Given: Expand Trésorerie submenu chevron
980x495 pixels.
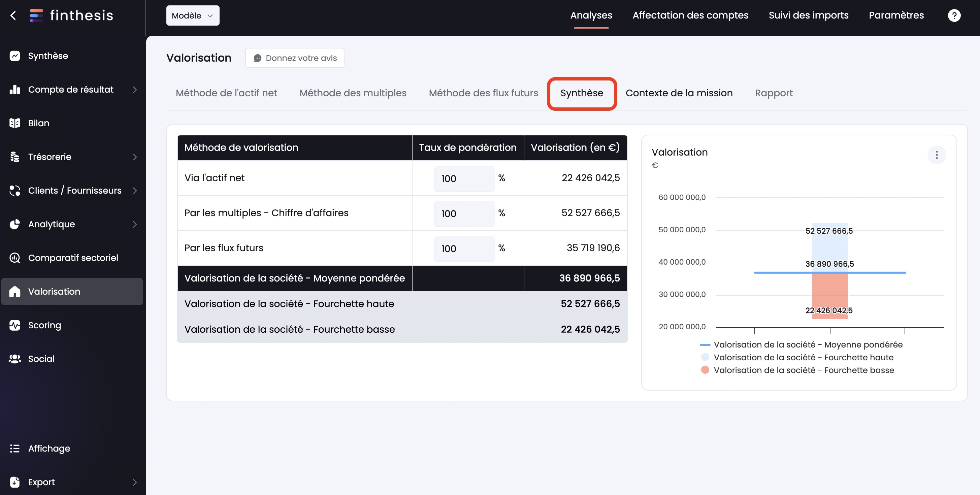Looking at the screenshot, I should (x=135, y=157).
